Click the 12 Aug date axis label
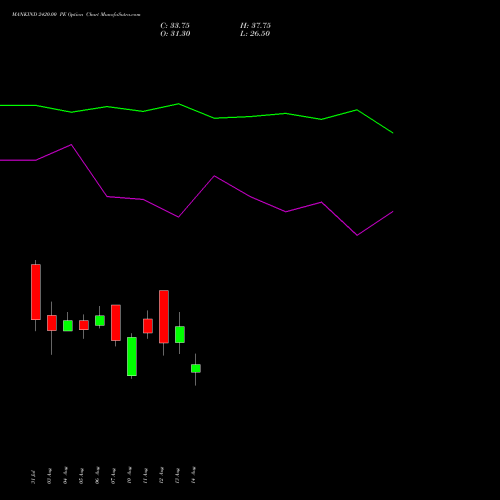500x500 pixels. [x=161, y=475]
